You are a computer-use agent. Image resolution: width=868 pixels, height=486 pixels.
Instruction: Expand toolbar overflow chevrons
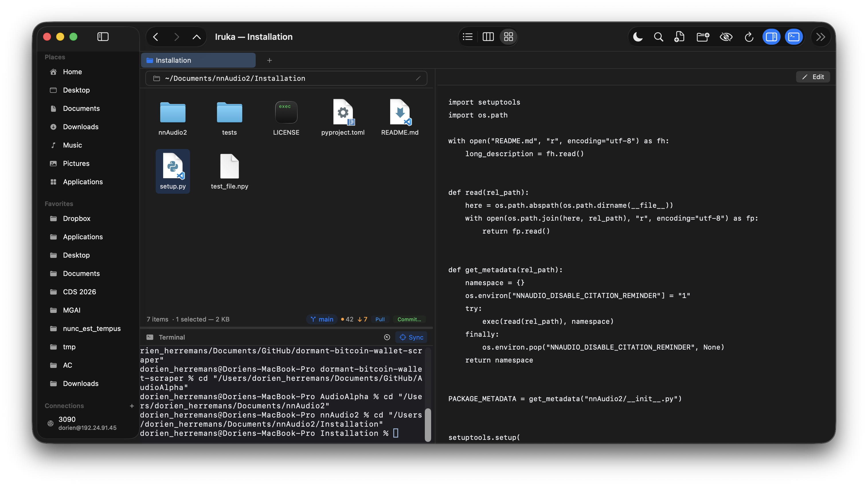pos(820,37)
